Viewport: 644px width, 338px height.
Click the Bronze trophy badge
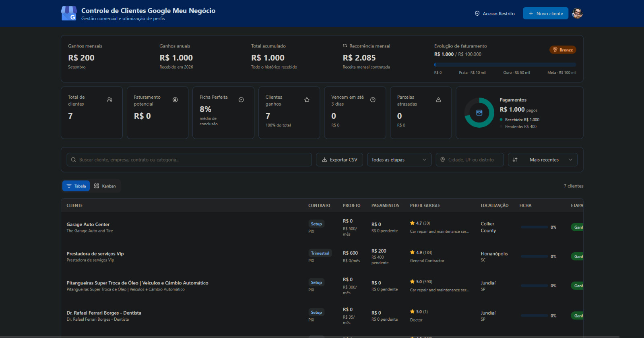click(x=563, y=50)
